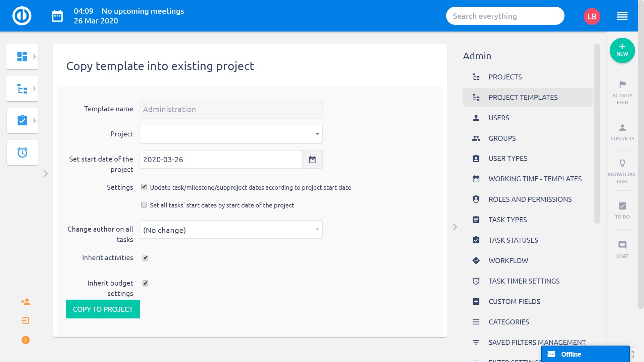The width and height of the screenshot is (644, 362).
Task: Enable Set all tasks' start dates checkbox
Action: 144,205
